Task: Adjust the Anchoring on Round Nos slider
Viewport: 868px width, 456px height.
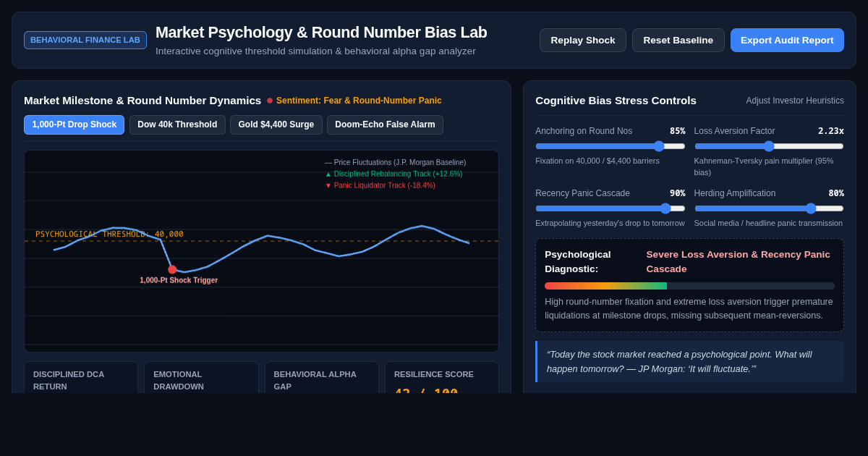Action: (x=610, y=146)
